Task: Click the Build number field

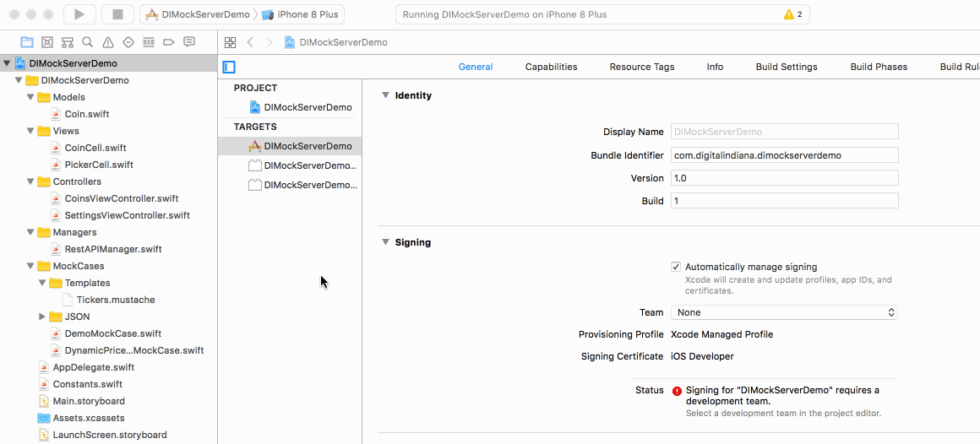Action: pos(784,201)
